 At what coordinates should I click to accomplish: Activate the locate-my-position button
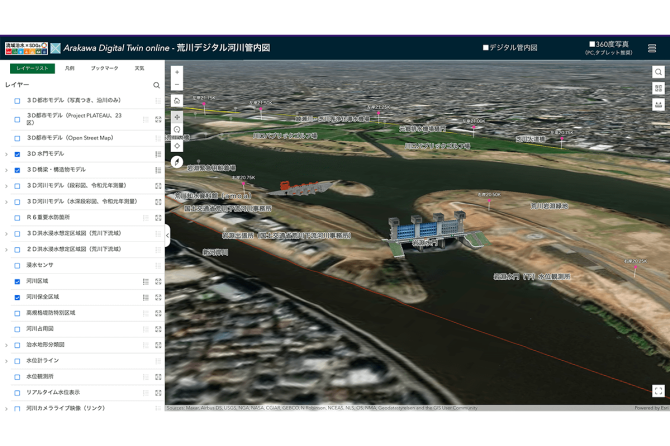click(177, 146)
